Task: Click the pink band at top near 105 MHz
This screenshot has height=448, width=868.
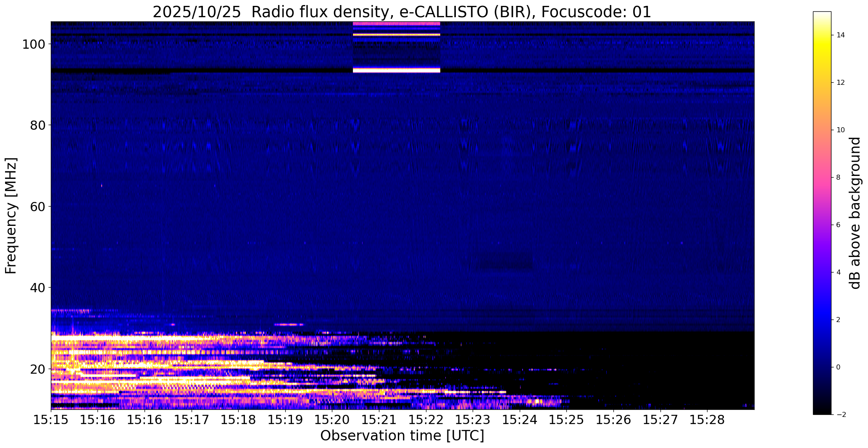Action: pos(397,24)
